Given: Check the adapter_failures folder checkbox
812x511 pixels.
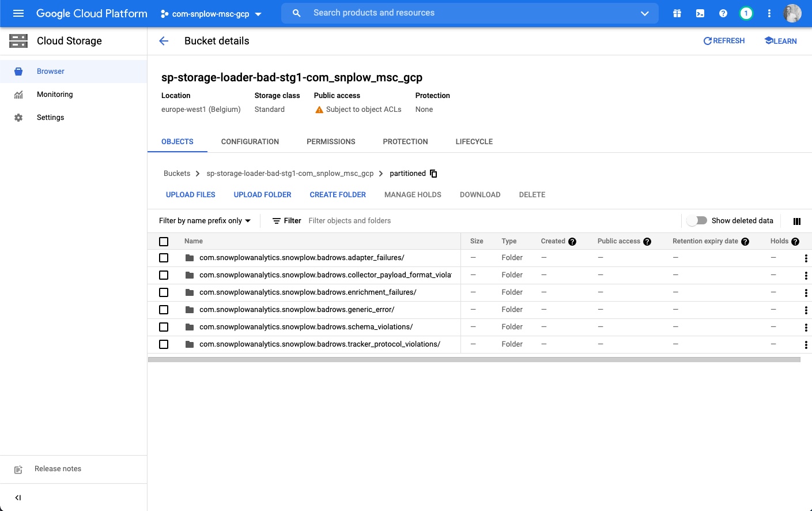Looking at the screenshot, I should [x=164, y=258].
